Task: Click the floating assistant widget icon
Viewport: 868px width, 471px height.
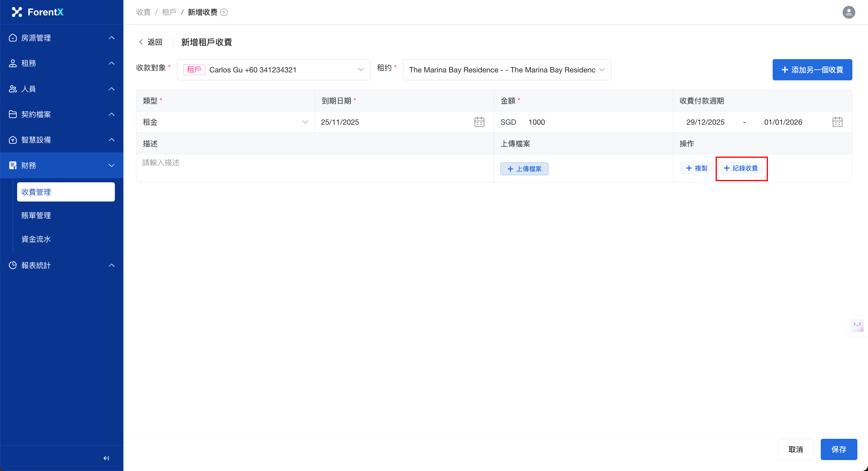Action: pyautogui.click(x=857, y=325)
